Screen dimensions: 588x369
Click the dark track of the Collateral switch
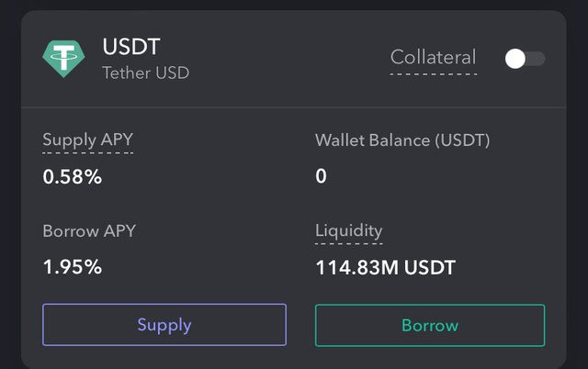(537, 59)
